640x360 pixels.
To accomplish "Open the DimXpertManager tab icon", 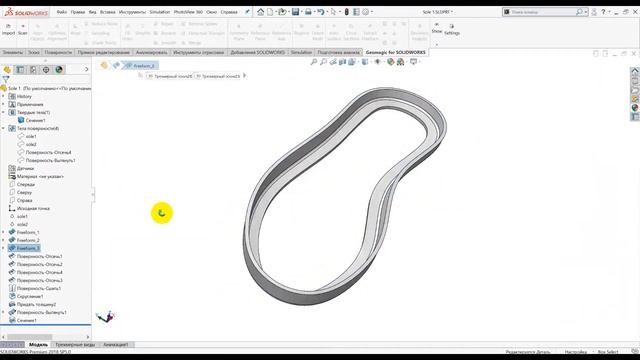I will click(46, 70).
